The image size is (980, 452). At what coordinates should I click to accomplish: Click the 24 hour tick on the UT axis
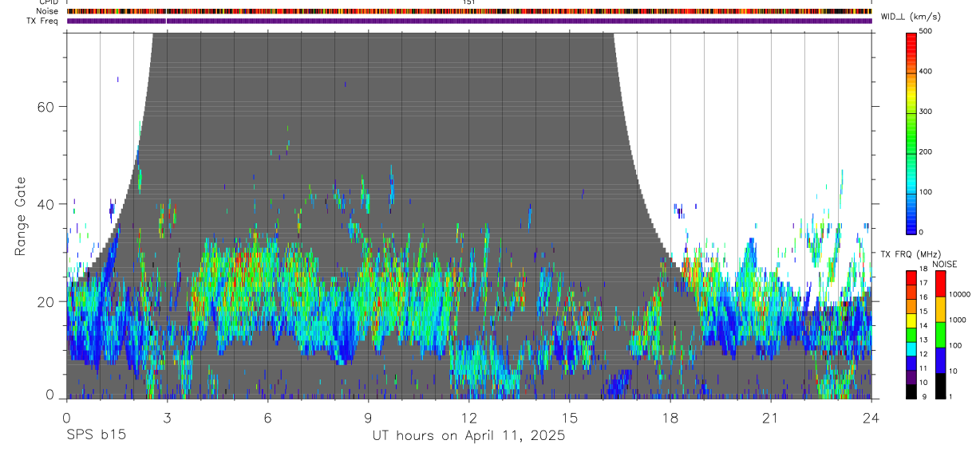(x=871, y=417)
